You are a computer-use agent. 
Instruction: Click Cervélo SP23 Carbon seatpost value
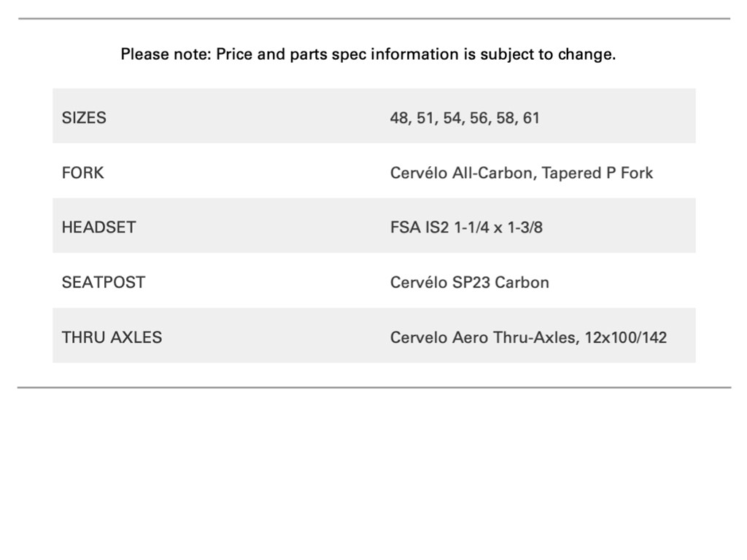469,282
